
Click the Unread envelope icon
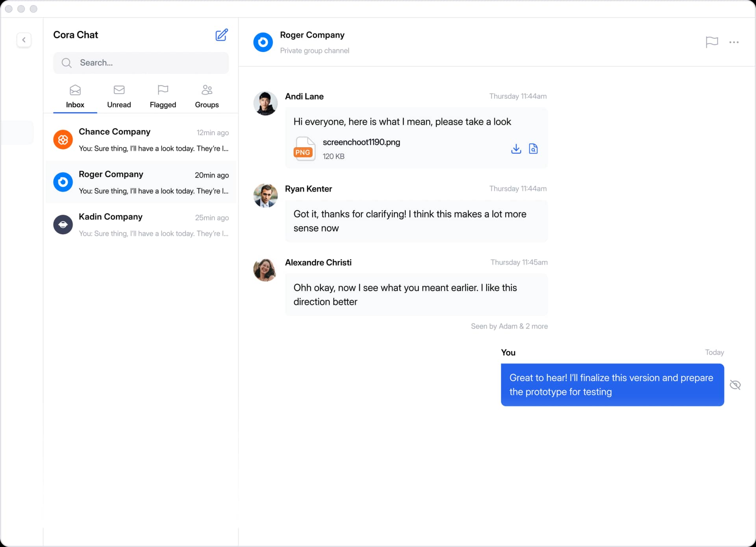tap(119, 90)
